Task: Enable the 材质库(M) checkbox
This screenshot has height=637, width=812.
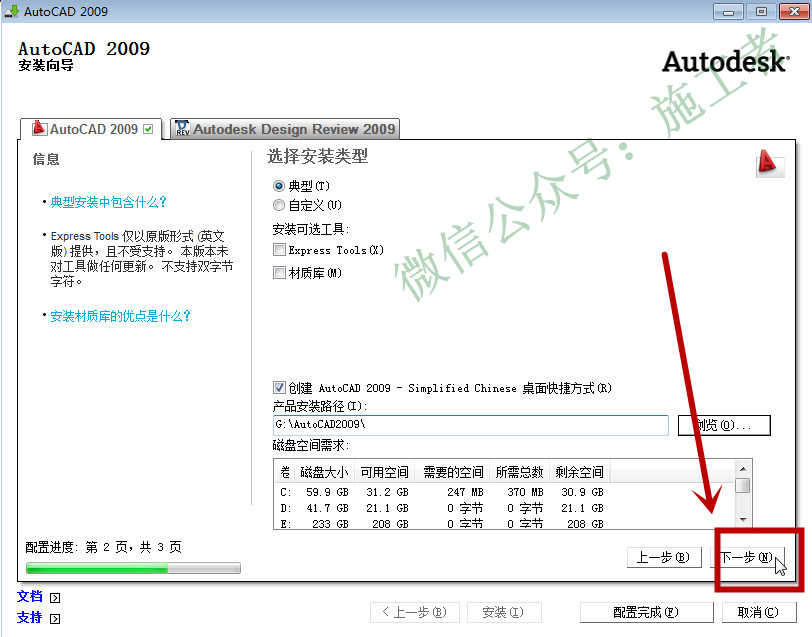Action: pos(279,272)
